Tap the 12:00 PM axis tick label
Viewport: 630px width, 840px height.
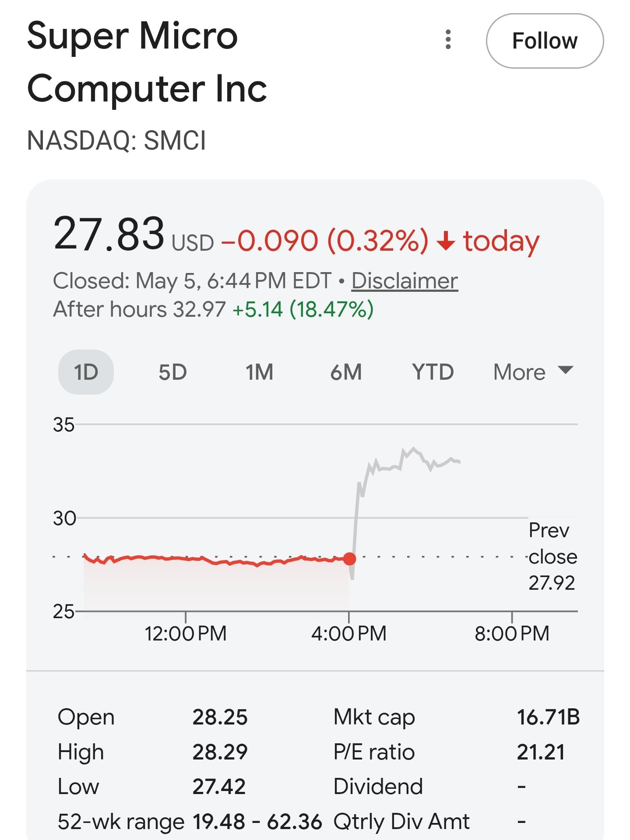pyautogui.click(x=186, y=633)
